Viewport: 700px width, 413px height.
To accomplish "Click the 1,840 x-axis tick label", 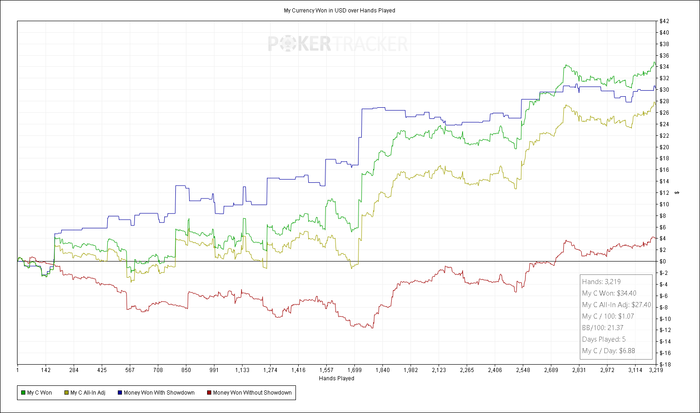I will [383, 370].
